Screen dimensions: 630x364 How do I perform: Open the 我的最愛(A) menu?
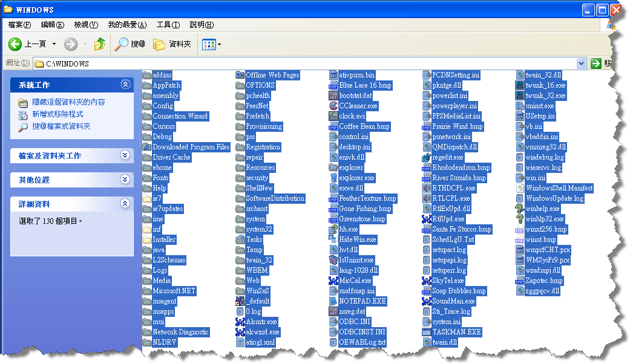tap(127, 25)
